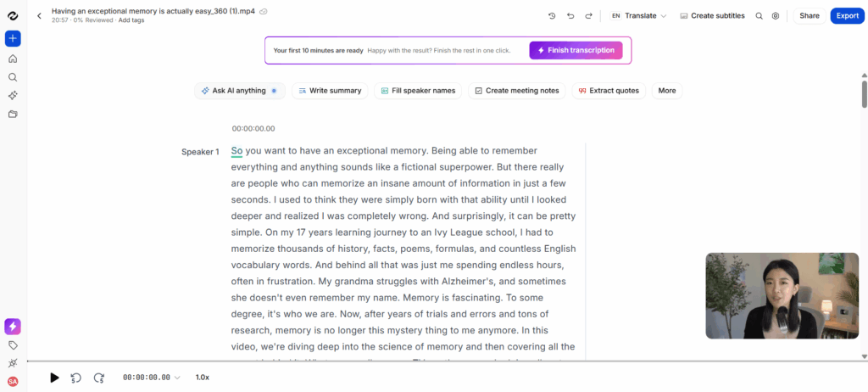
Task: Change the 1.0x playback speed
Action: pos(203,378)
